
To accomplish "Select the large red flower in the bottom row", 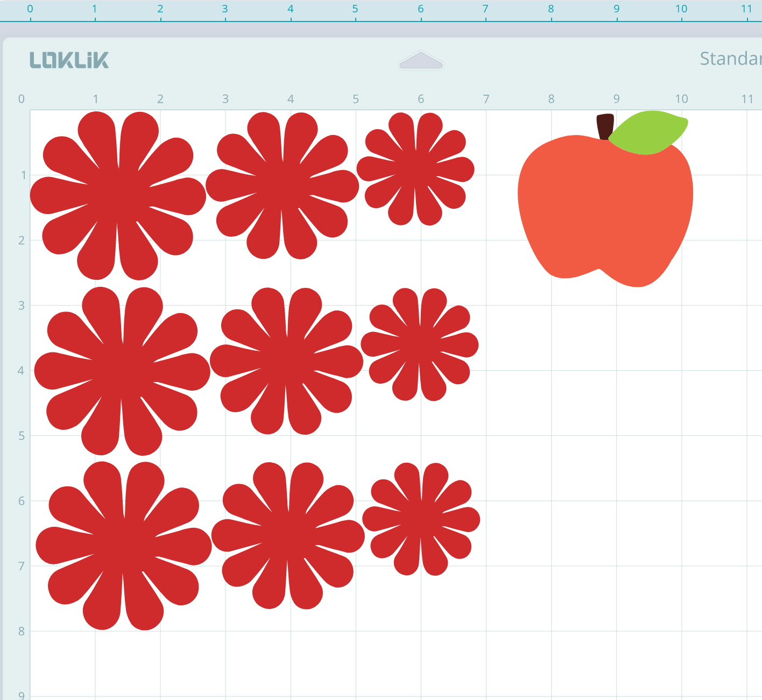I will 124,546.
